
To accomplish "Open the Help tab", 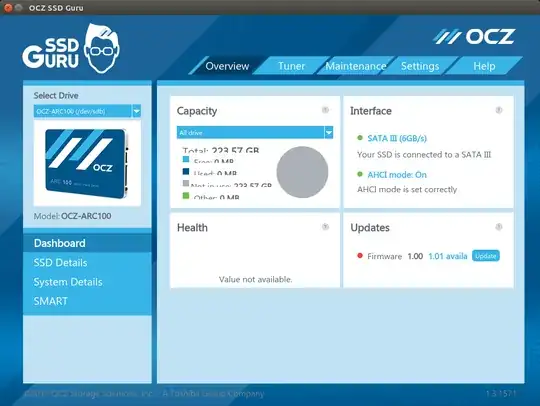I will [484, 66].
